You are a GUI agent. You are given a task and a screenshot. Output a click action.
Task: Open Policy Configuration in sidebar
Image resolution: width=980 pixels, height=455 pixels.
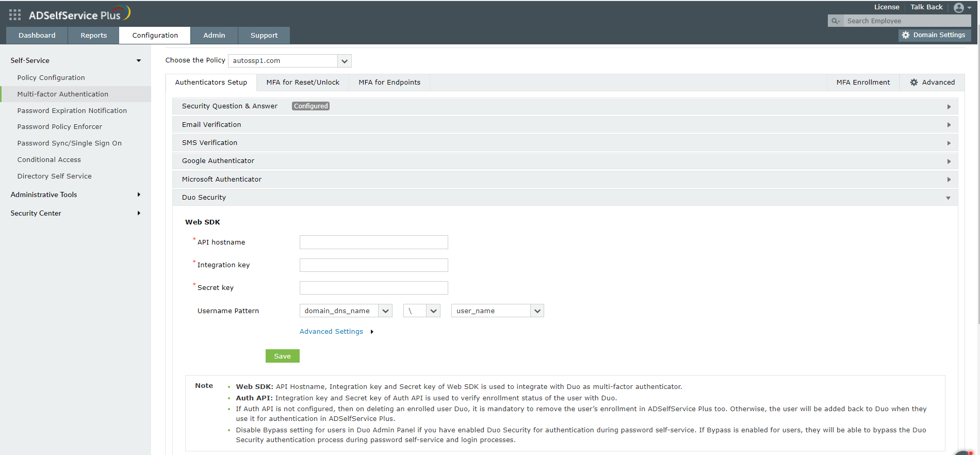click(x=51, y=77)
